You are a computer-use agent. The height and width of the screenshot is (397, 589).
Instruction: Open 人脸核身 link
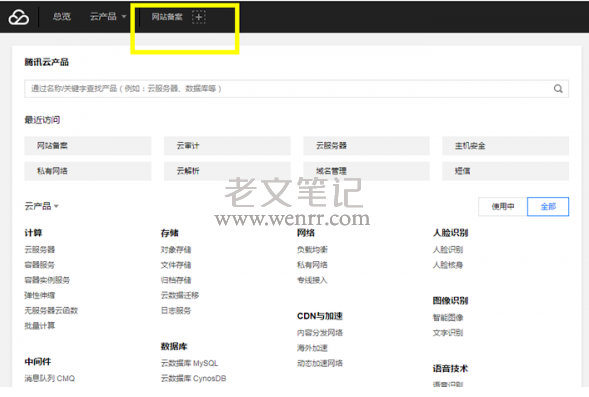(x=448, y=265)
